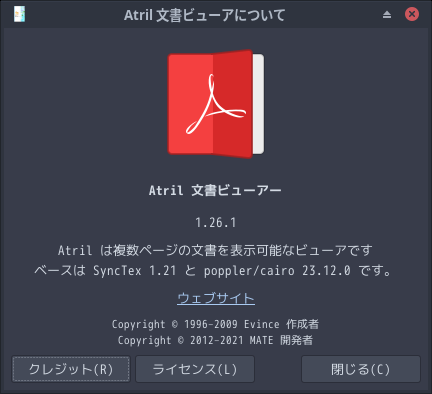The width and height of the screenshot is (432, 394).
Task: Open the ウェブサイト website link
Action: click(x=216, y=298)
